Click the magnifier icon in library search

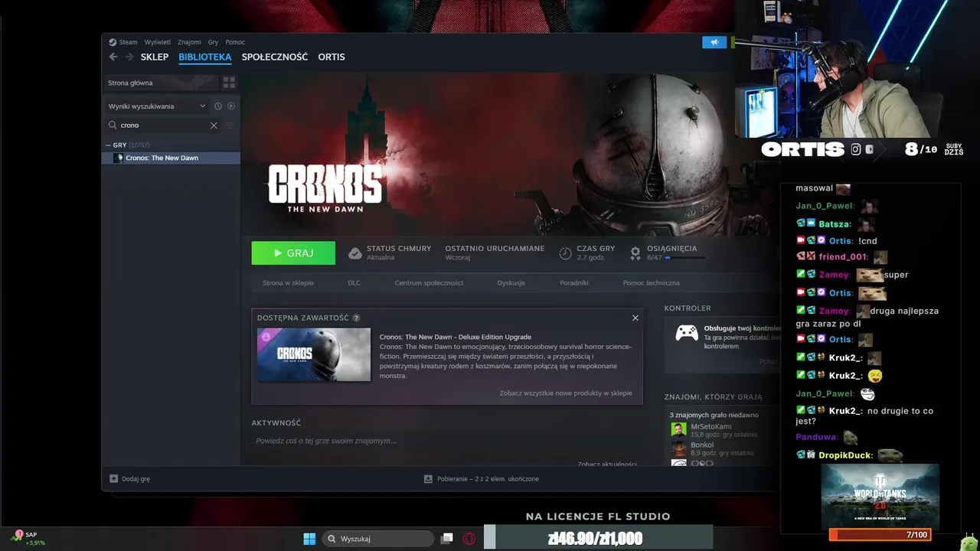pos(113,125)
